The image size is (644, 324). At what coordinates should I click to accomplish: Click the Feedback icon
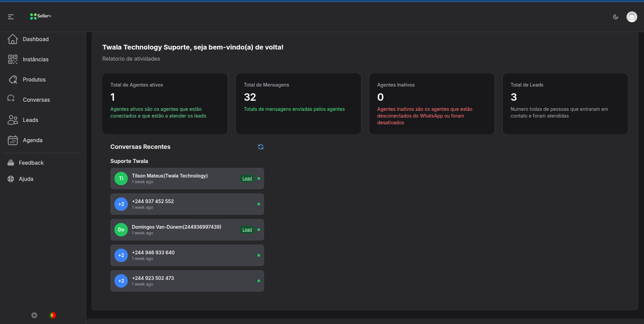click(11, 163)
